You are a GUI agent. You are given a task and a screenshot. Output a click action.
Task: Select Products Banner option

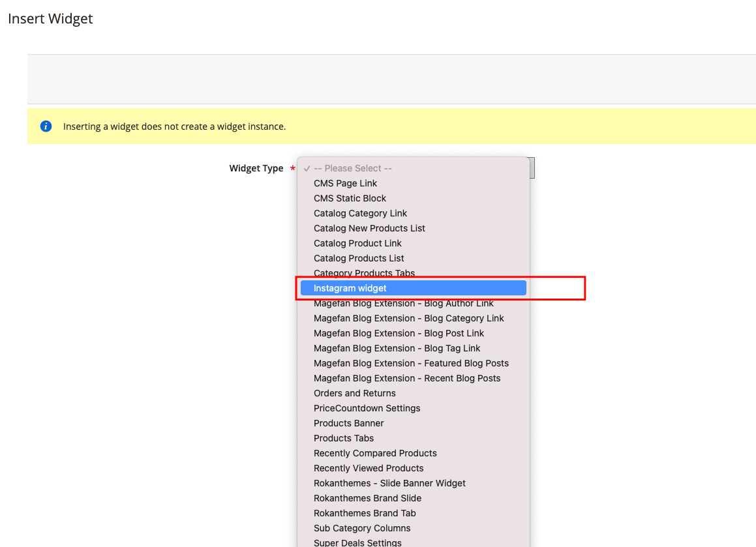point(413,422)
